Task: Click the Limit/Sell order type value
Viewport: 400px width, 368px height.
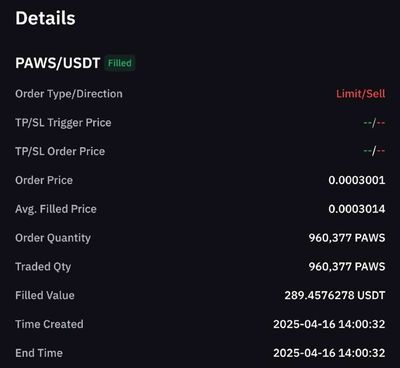Action: tap(361, 94)
